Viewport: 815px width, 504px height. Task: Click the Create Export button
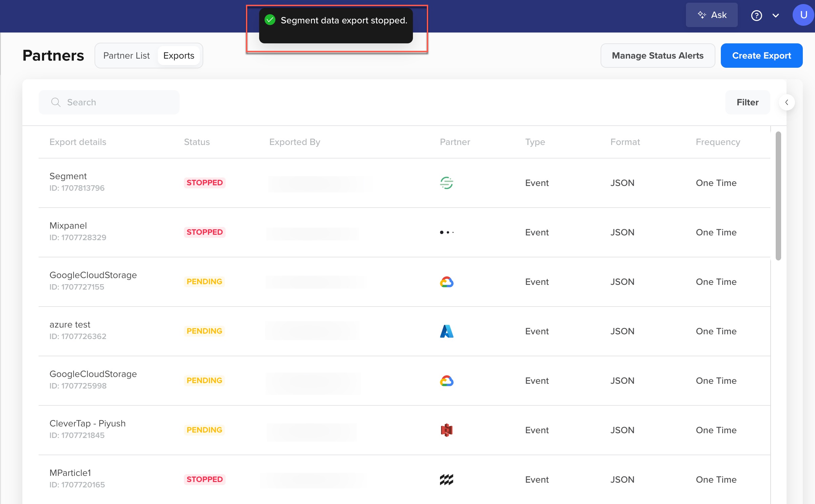pyautogui.click(x=761, y=55)
